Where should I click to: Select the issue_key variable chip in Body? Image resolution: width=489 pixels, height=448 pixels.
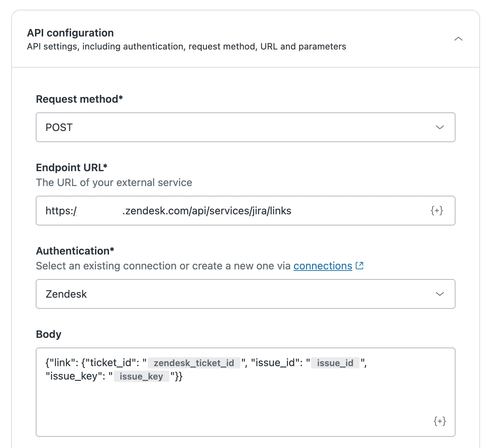[141, 376]
